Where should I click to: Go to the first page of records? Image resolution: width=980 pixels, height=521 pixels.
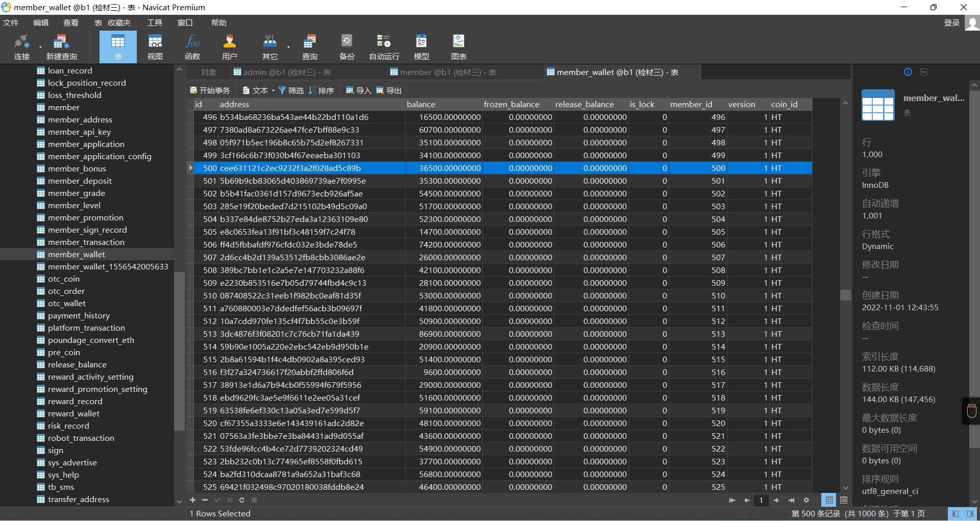[x=732, y=501]
